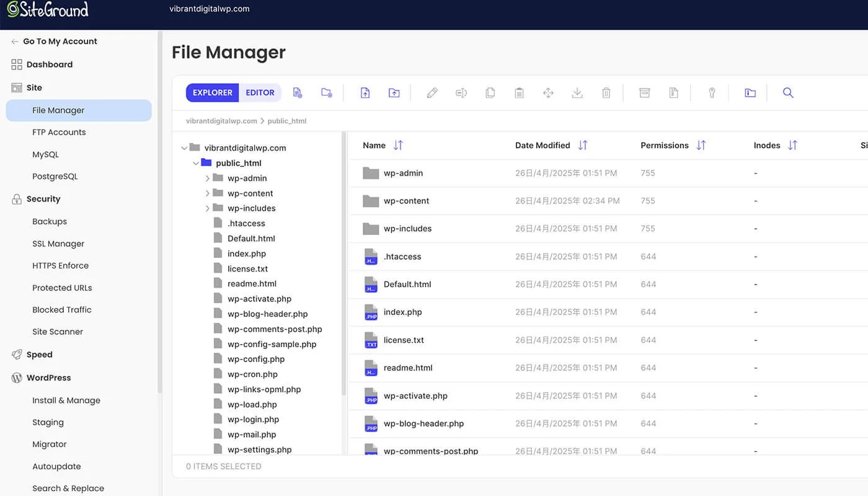Screen dimensions: 868x496
Task: Click the New File toolbar icon
Action: pyautogui.click(x=298, y=93)
